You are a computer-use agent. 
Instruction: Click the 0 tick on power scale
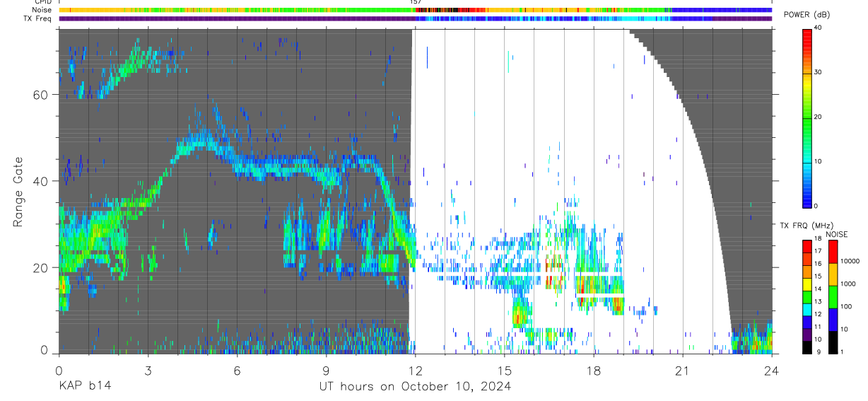(816, 206)
